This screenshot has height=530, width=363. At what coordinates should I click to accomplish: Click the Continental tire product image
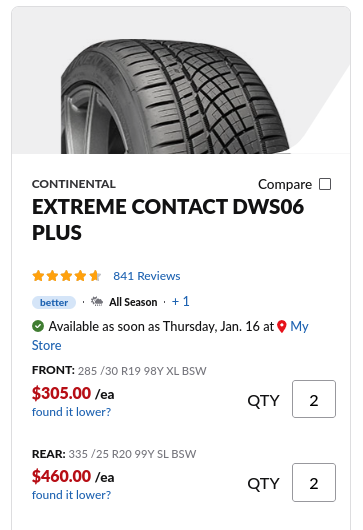pyautogui.click(x=175, y=96)
